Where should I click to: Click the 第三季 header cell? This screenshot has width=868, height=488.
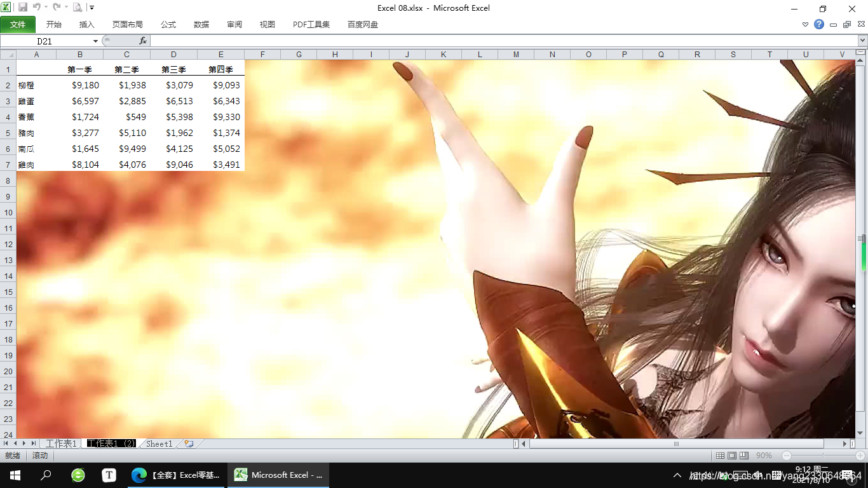click(x=173, y=69)
